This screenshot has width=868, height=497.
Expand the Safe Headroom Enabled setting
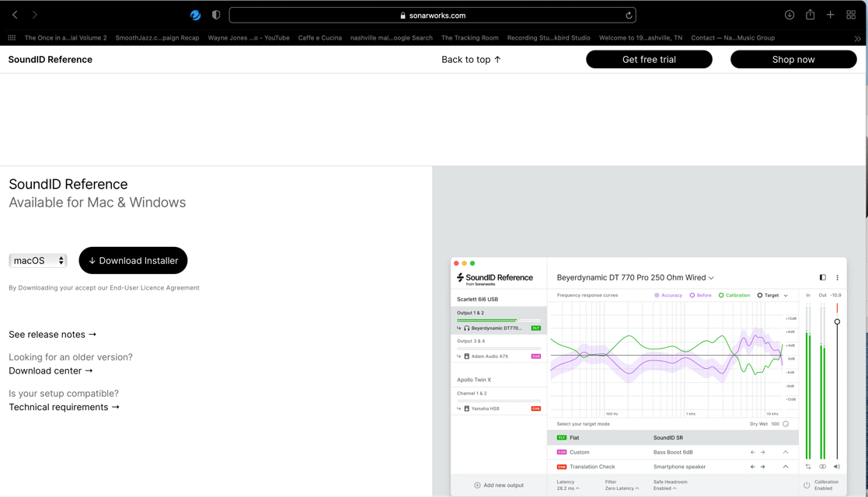(x=670, y=485)
